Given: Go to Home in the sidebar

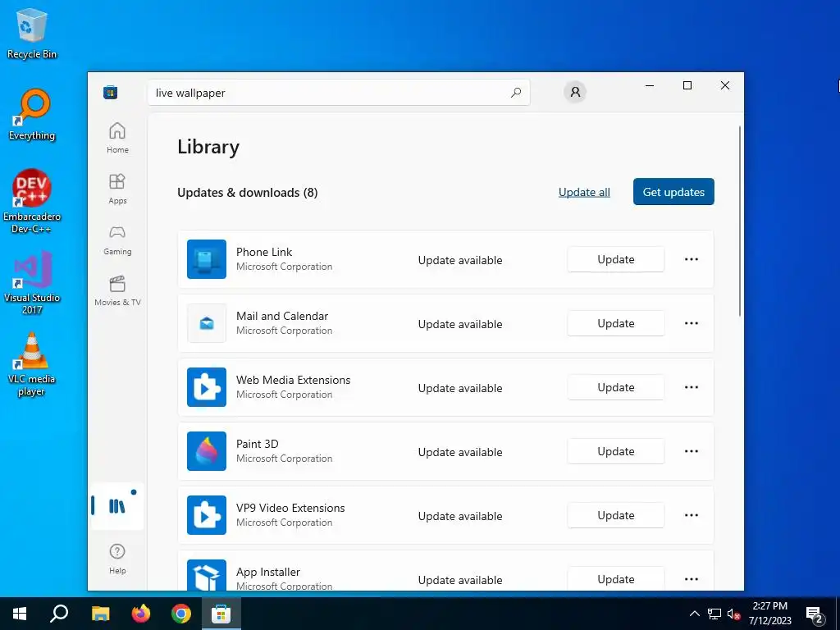Looking at the screenshot, I should tap(117, 138).
